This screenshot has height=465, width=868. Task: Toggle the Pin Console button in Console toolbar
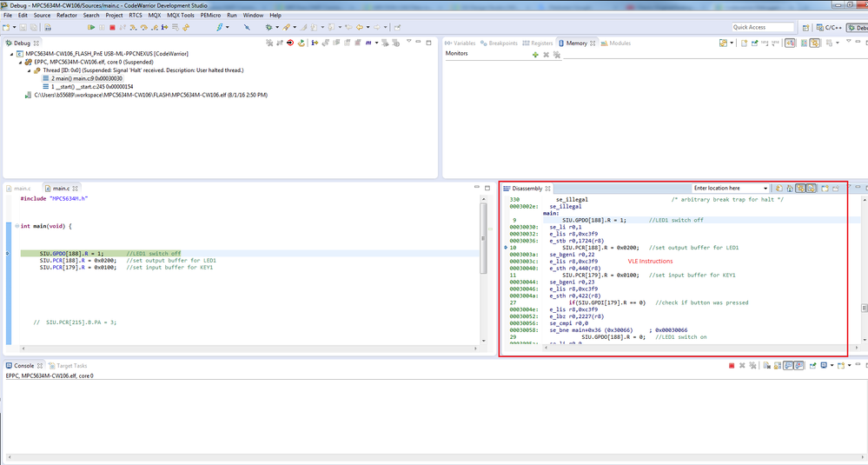point(812,365)
